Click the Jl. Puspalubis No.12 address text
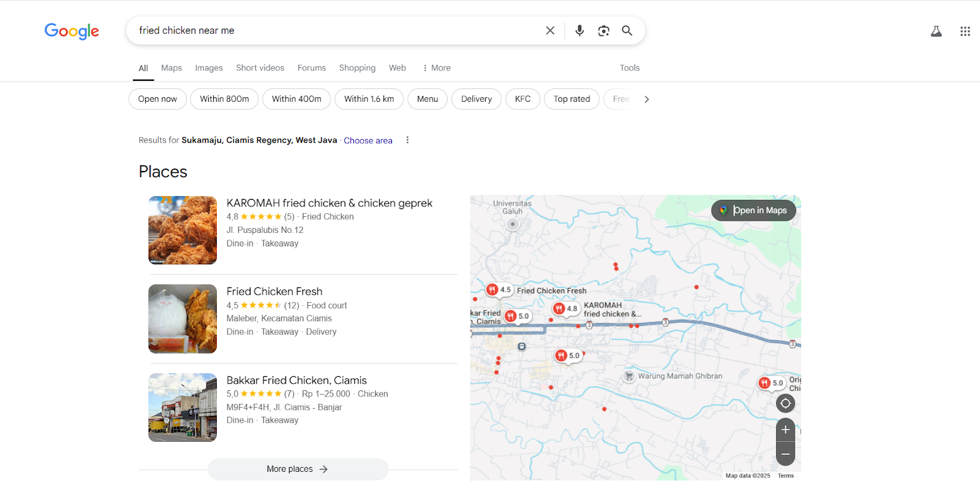Viewport: 980px width, 497px height. pos(265,230)
